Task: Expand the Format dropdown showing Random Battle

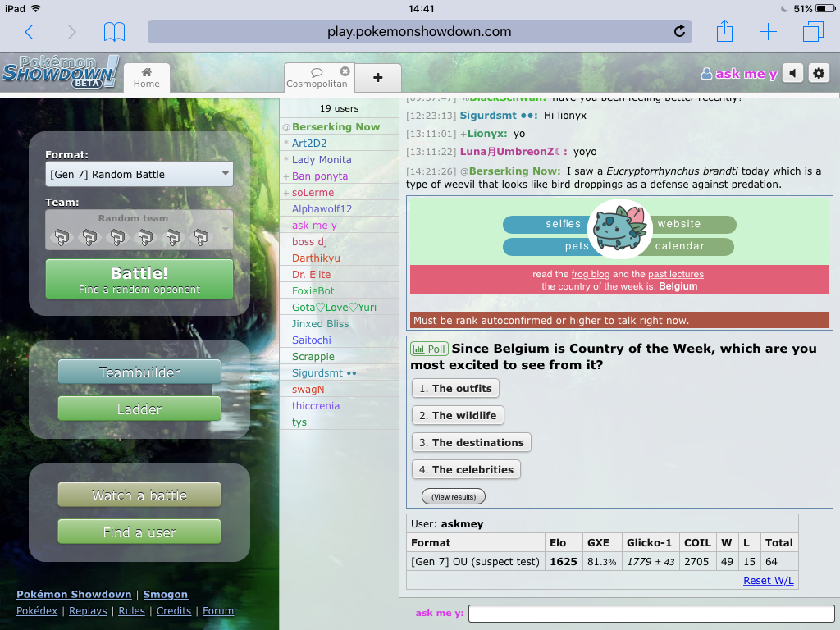Action: [139, 174]
